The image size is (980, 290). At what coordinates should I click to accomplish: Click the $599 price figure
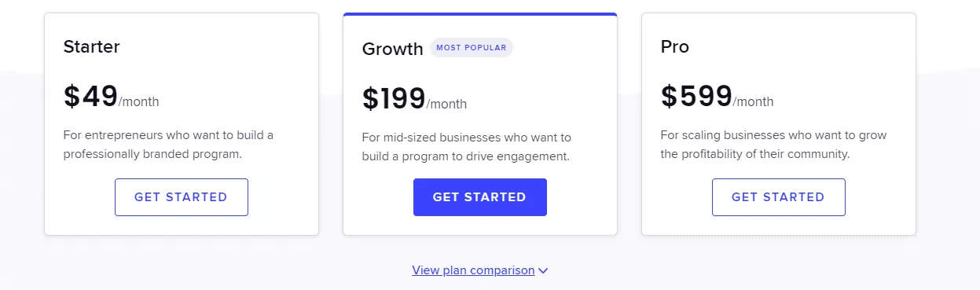[x=696, y=96]
